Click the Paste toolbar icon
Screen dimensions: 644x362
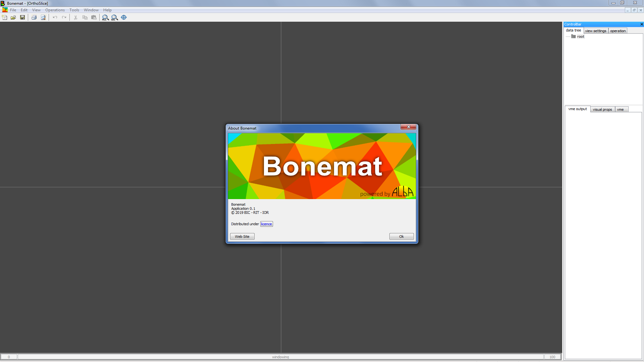tap(94, 17)
